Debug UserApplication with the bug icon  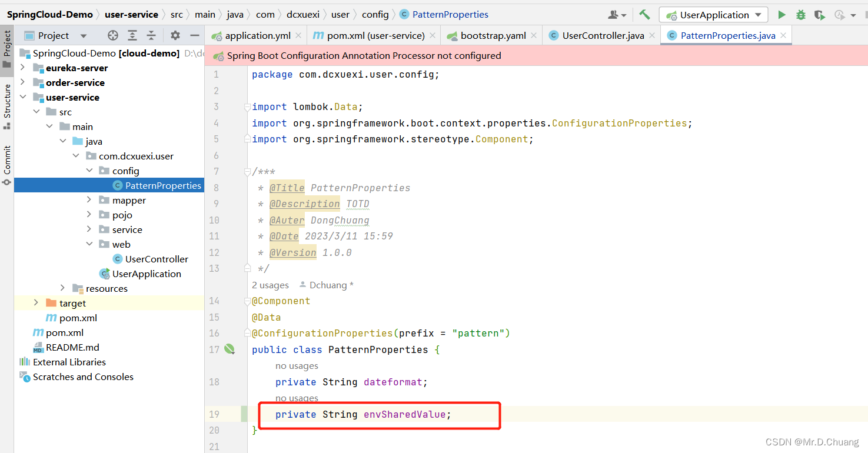[x=800, y=15]
